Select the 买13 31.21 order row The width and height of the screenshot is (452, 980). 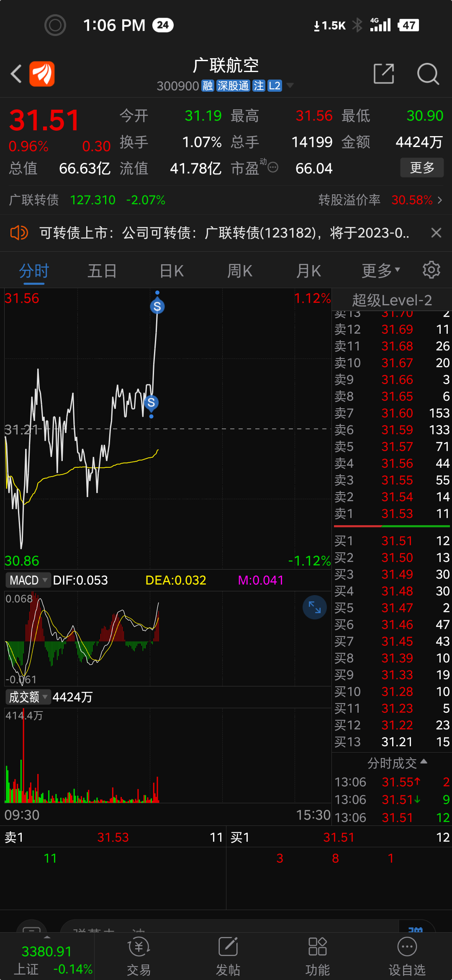(392, 742)
